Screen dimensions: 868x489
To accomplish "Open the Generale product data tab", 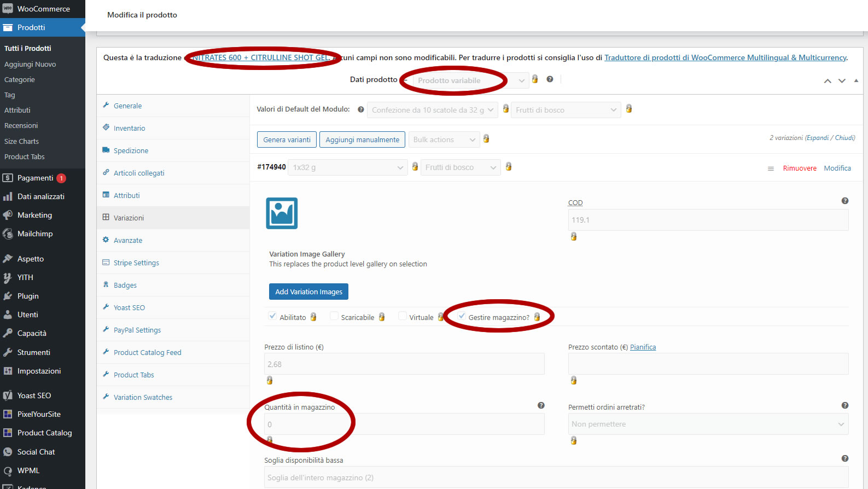I will 173,106.
